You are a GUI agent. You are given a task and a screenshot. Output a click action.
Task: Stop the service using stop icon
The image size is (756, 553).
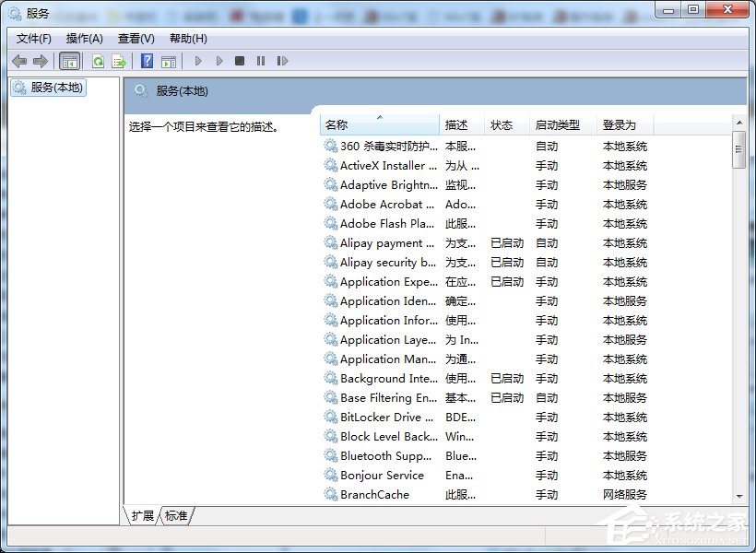coord(241,61)
